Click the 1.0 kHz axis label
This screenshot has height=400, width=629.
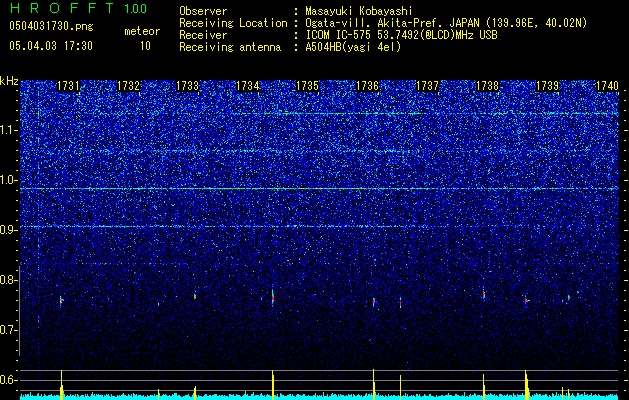[9, 180]
